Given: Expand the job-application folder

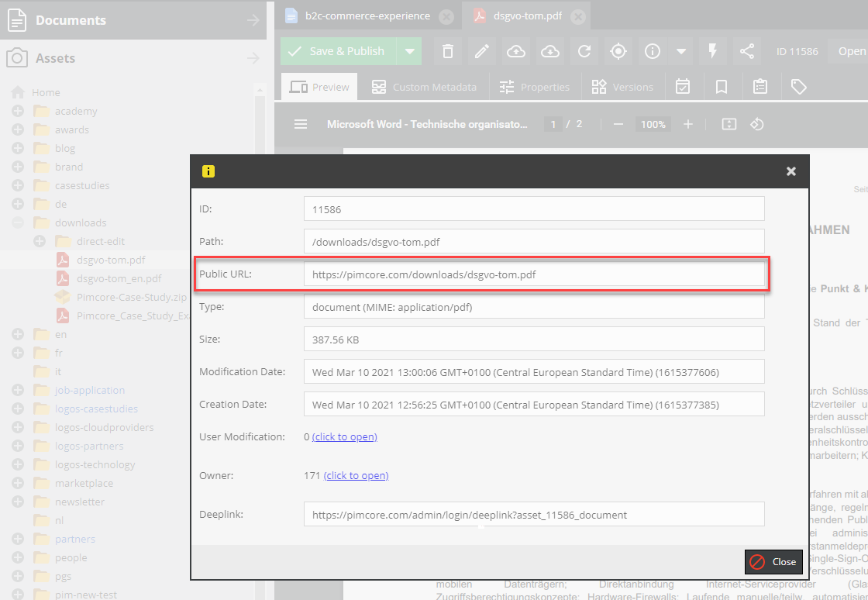Looking at the screenshot, I should (18, 390).
